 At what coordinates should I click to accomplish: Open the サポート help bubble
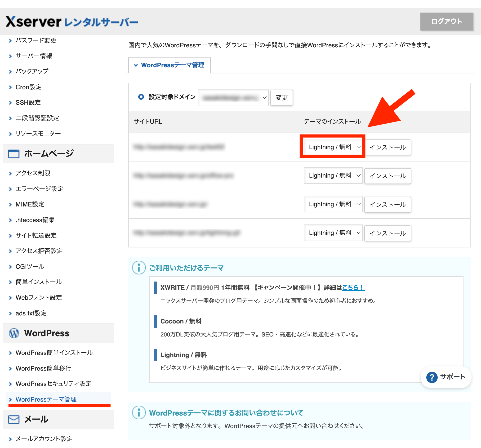446,377
